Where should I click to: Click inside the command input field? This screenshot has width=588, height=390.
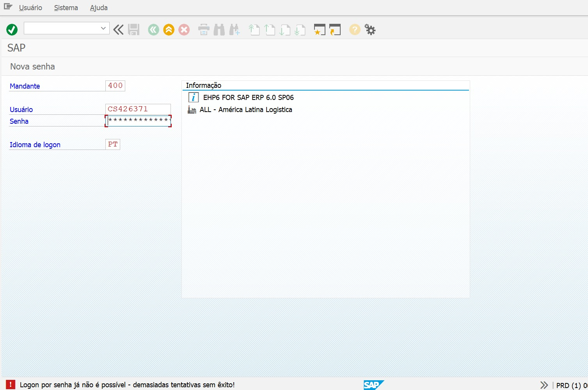(x=62, y=28)
